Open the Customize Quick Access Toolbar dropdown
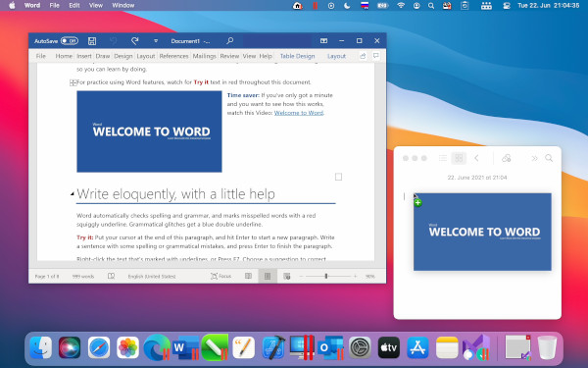 [156, 41]
